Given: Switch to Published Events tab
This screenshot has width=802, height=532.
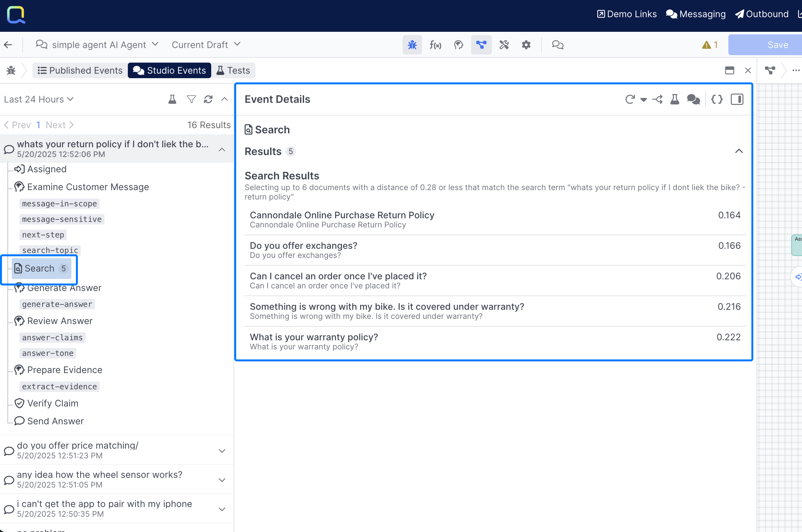Looking at the screenshot, I should [80, 71].
